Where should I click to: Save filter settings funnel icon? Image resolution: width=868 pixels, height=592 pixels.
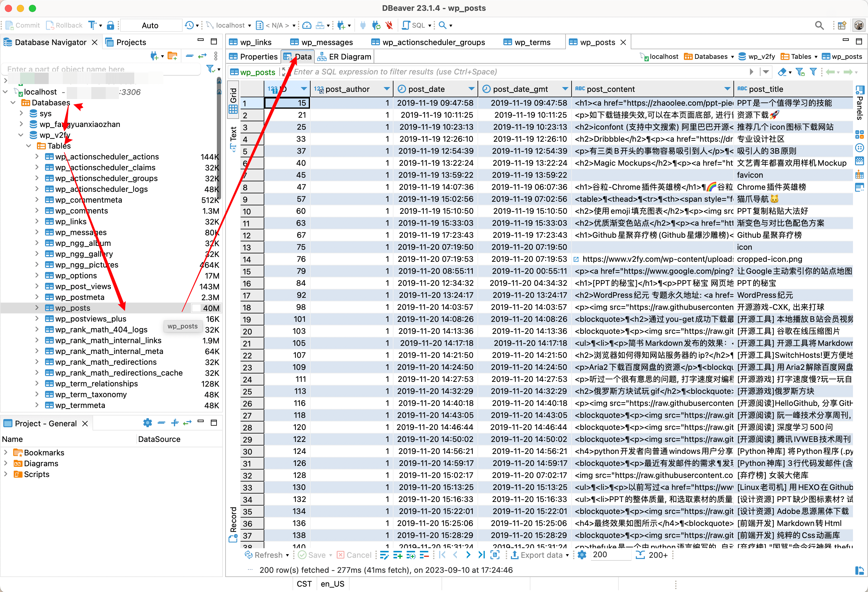click(800, 72)
